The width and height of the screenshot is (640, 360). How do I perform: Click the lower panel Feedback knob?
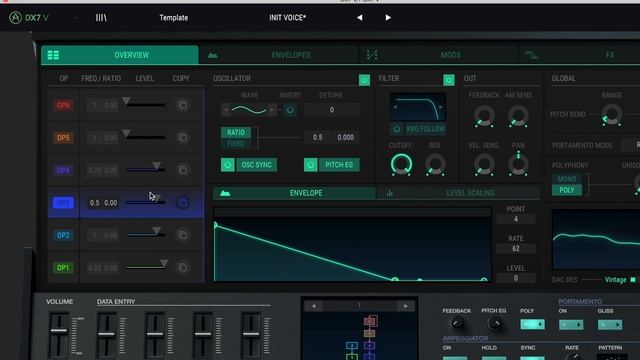coord(457,323)
